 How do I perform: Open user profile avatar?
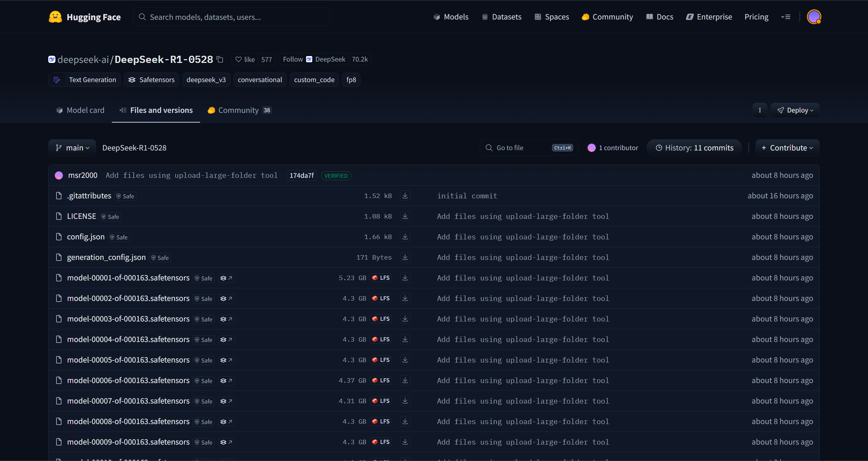click(814, 17)
